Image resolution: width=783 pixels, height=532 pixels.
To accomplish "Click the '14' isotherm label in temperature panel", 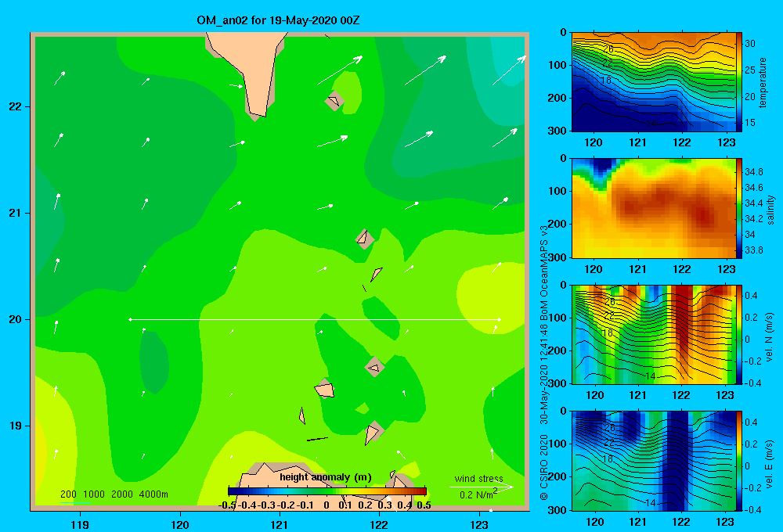I will (651, 124).
